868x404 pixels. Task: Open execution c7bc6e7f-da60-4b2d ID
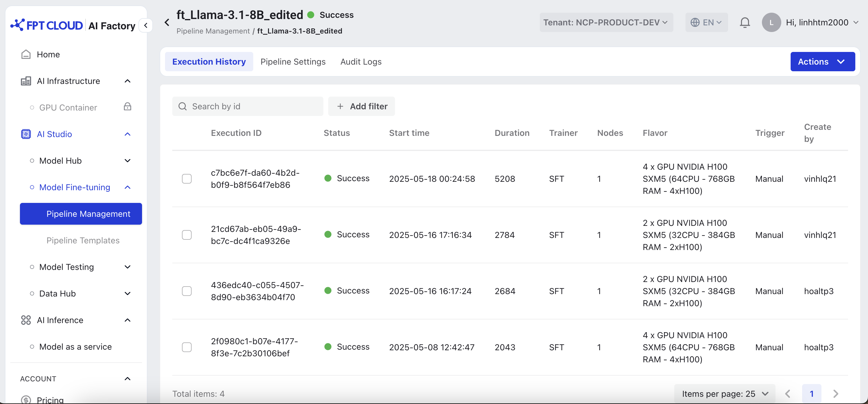[x=255, y=178]
